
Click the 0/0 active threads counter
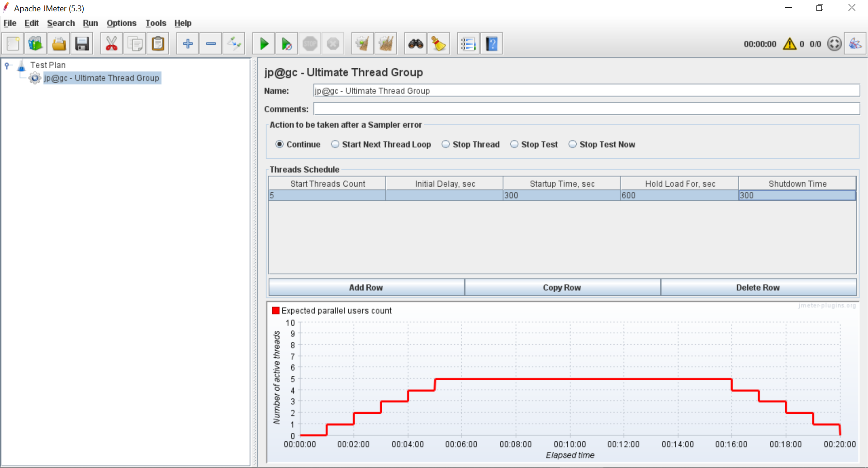coord(816,44)
